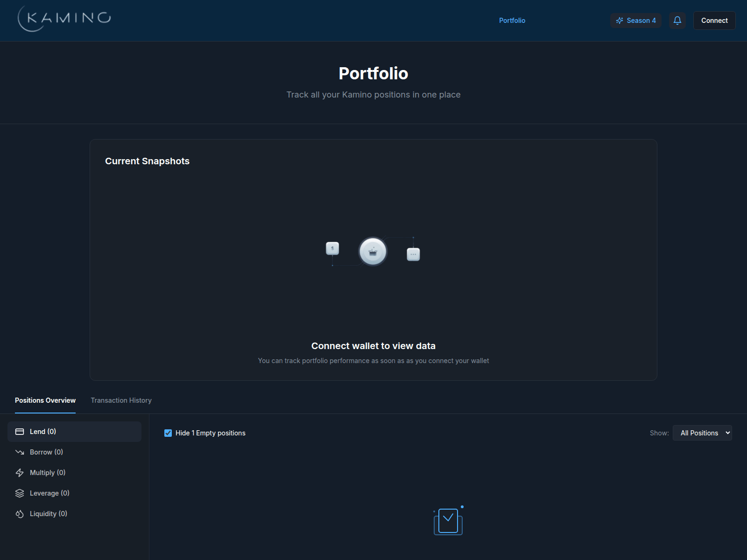Switch to Transaction History tab
747x560 pixels.
pos(121,400)
